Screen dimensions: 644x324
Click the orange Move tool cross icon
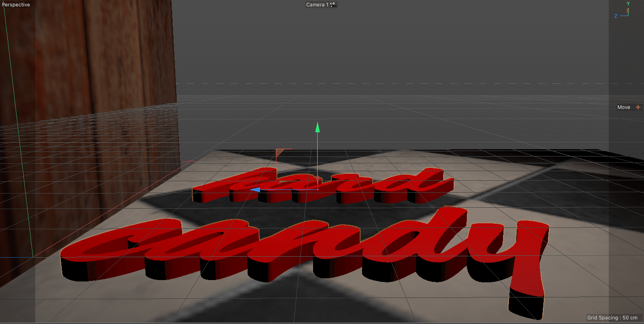click(638, 107)
